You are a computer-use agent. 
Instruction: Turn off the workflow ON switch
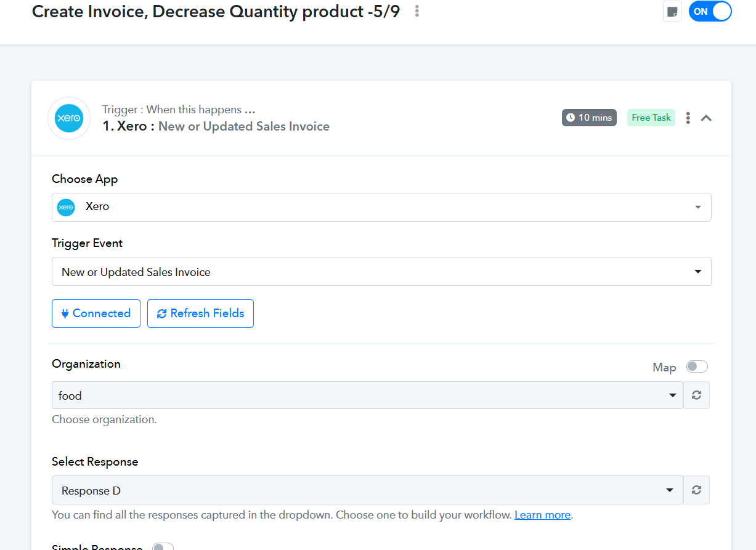[x=710, y=12]
